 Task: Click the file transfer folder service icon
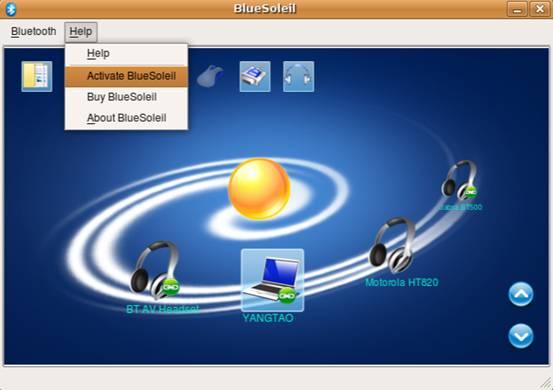37,76
